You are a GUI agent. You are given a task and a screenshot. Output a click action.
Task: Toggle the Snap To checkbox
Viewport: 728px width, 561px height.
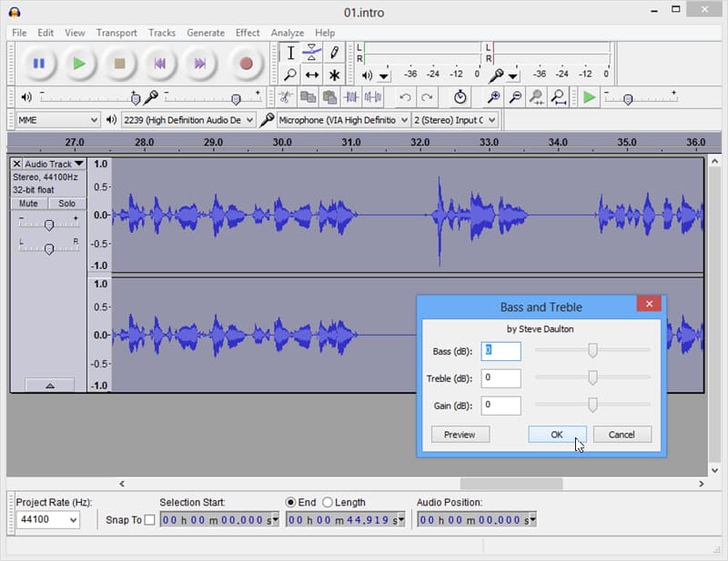click(150, 520)
